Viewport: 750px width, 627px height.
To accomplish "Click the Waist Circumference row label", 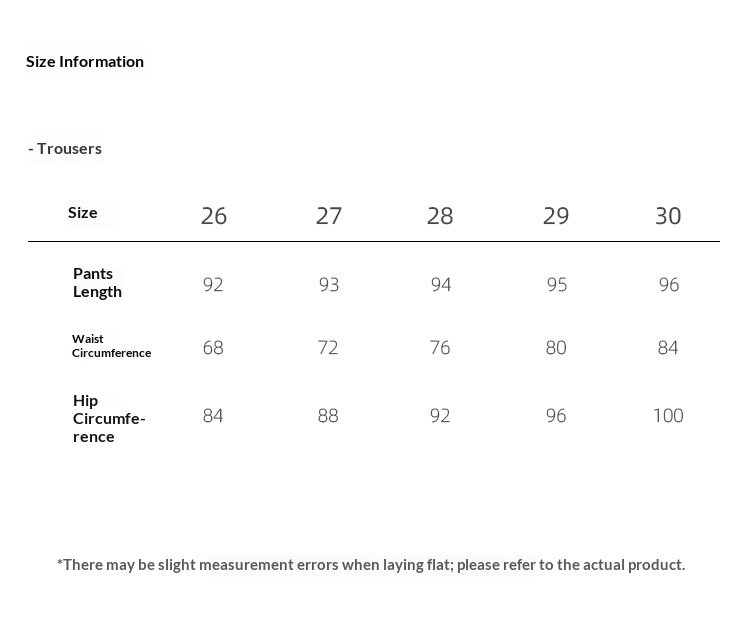I will (111, 346).
